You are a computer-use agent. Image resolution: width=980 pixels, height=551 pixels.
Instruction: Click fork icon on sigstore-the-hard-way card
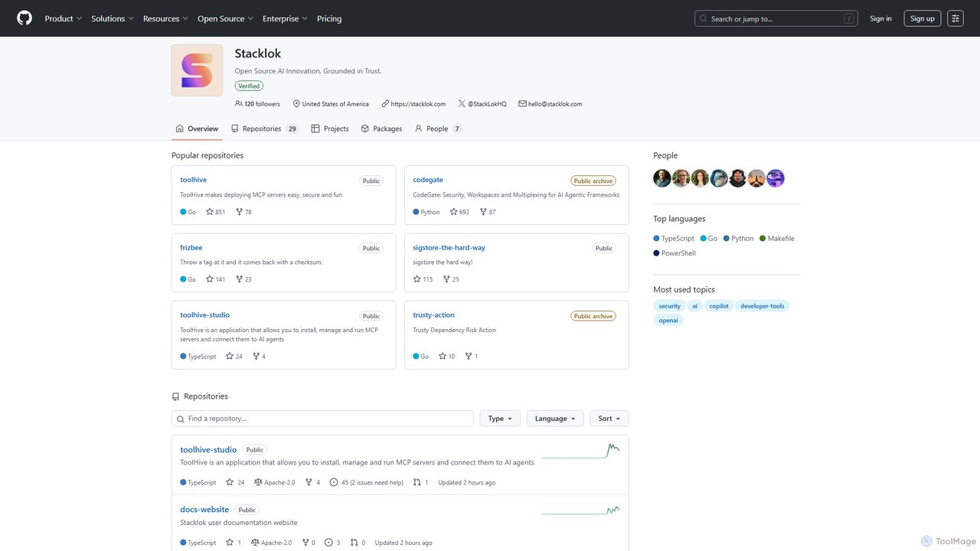[x=446, y=279]
